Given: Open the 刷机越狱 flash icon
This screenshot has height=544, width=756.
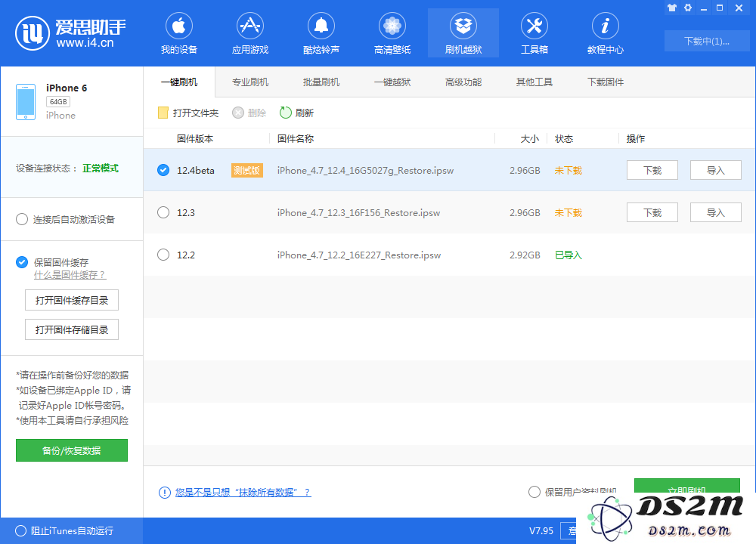Looking at the screenshot, I should point(463,26).
